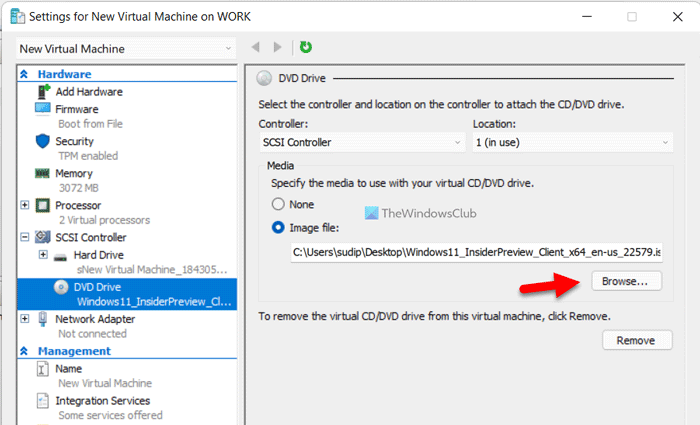Click the 'Not connected' text
The image size is (700, 425).
(x=92, y=333)
